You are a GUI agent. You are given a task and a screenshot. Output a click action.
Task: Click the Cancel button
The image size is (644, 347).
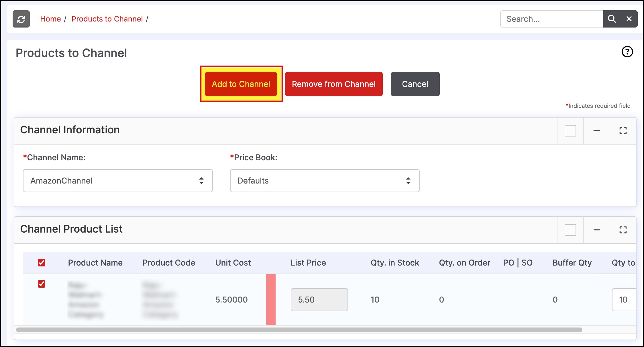coord(415,84)
